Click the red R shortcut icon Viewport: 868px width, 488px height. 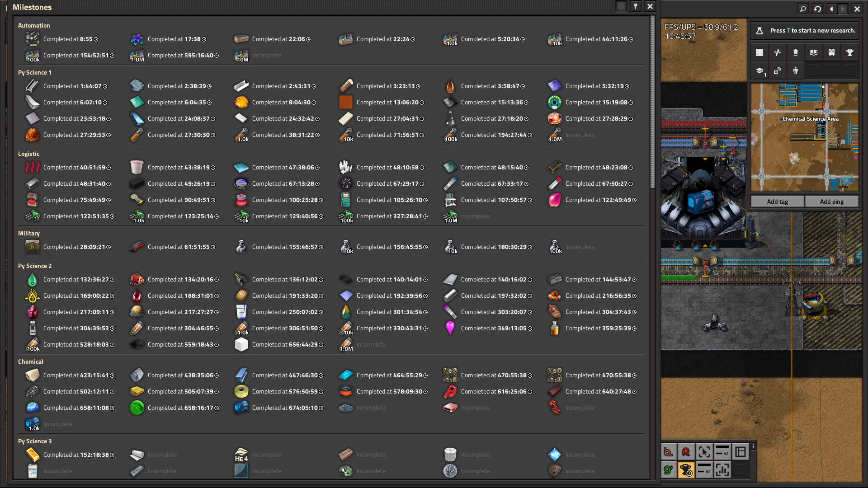[x=686, y=452]
